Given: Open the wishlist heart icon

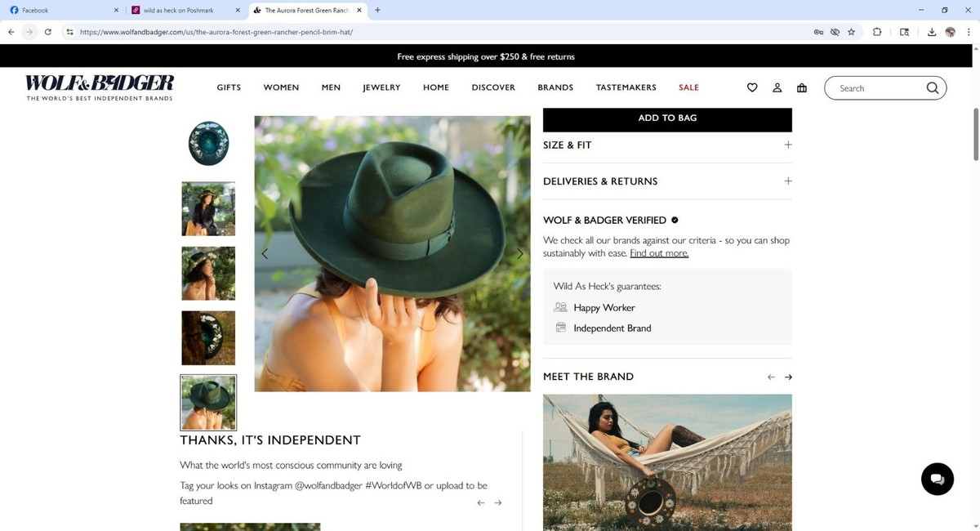Looking at the screenshot, I should click(x=752, y=87).
